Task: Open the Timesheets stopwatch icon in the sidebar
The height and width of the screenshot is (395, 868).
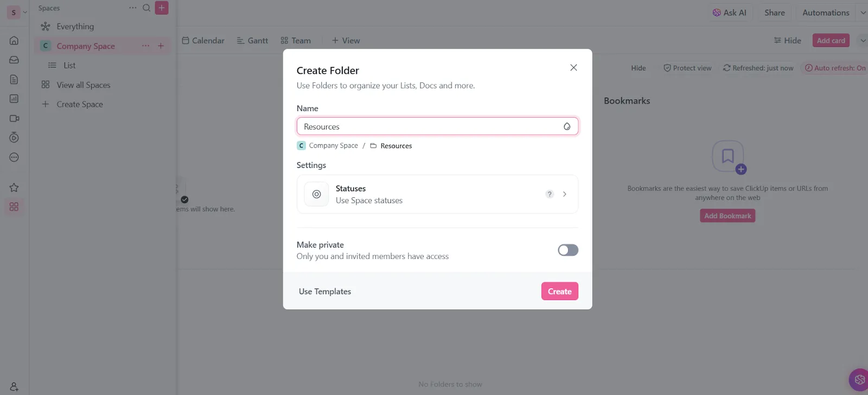Action: (x=14, y=138)
